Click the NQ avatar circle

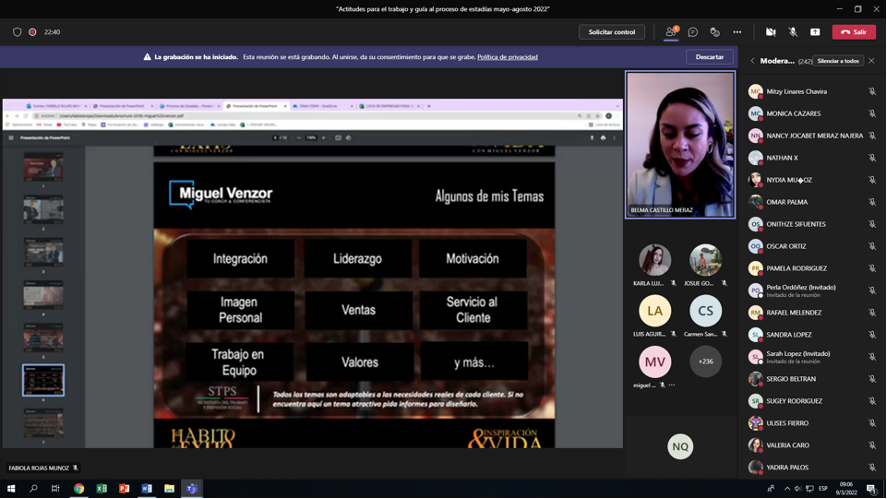tap(680, 446)
